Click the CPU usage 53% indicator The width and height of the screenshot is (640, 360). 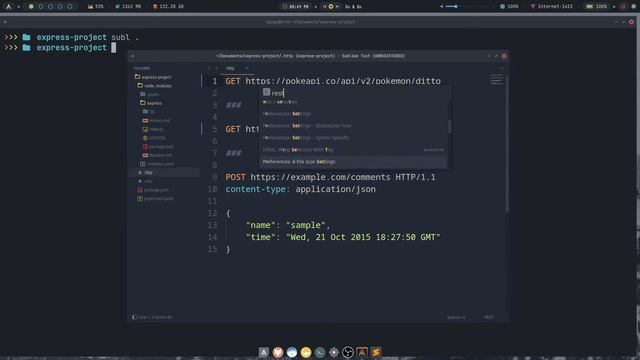coord(96,7)
